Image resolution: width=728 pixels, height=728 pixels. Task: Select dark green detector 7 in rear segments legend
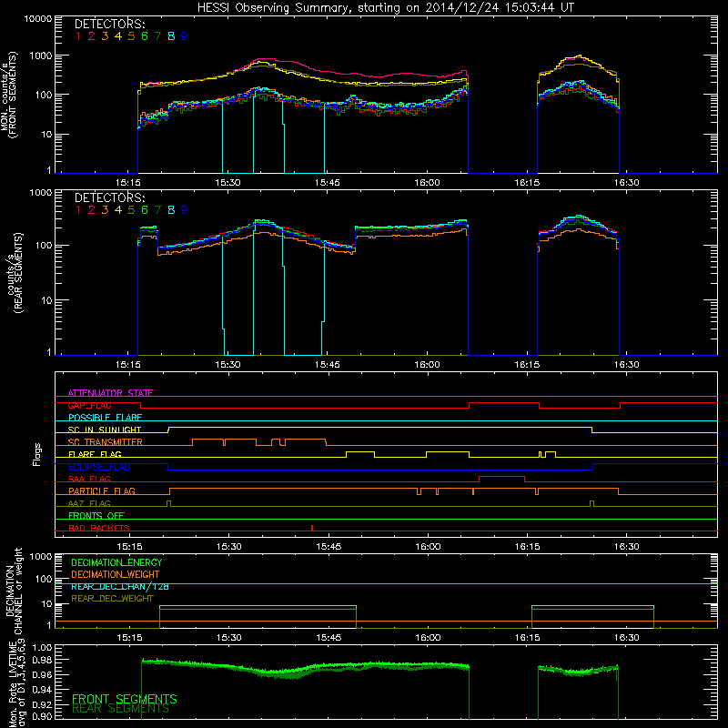(157, 210)
